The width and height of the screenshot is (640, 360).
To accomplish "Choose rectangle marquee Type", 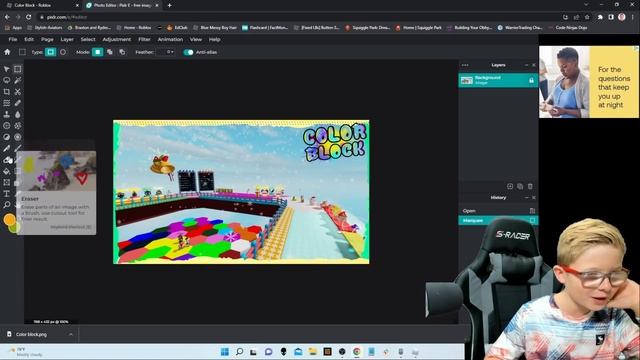I will coord(50,52).
